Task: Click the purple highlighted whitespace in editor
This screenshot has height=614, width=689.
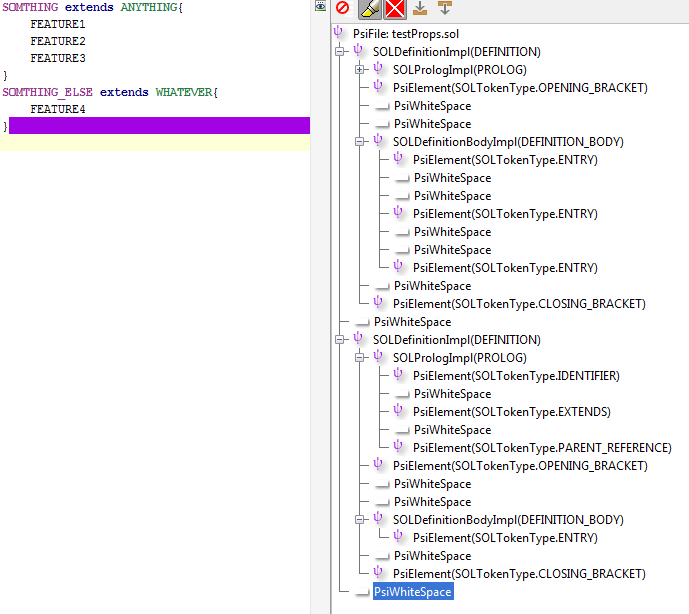Action: [160, 126]
